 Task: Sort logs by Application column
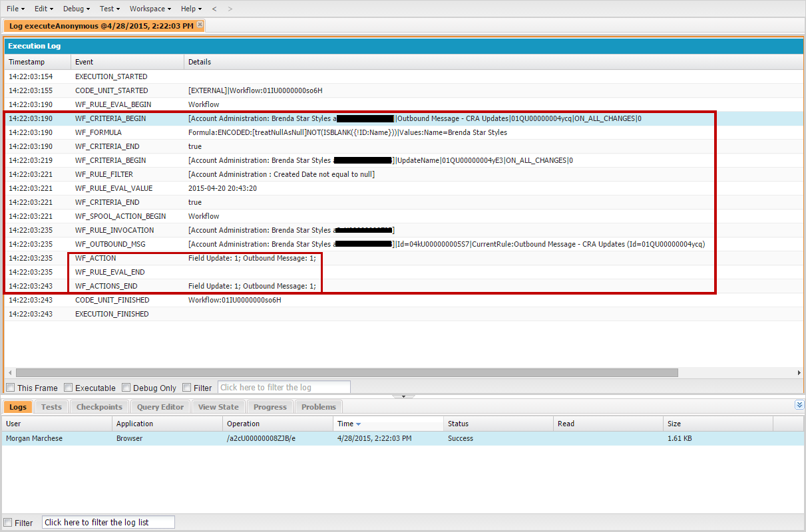click(168, 424)
